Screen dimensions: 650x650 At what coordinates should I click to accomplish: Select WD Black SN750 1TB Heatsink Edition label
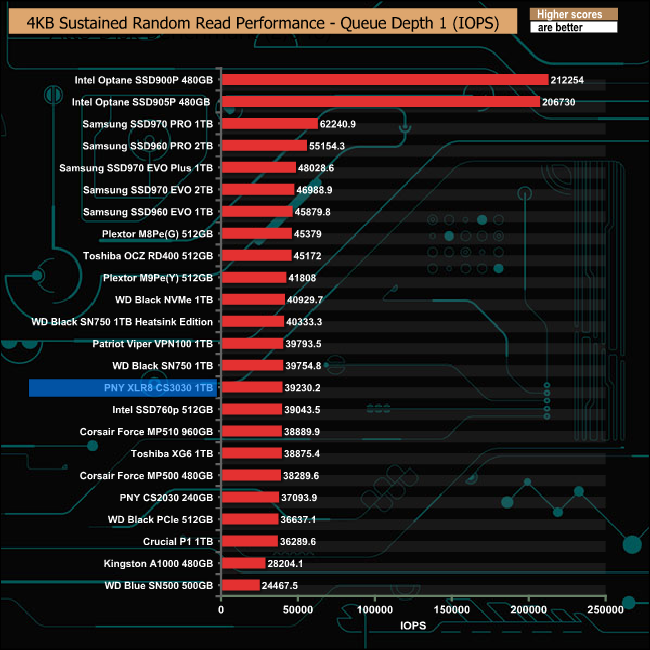pyautogui.click(x=122, y=322)
